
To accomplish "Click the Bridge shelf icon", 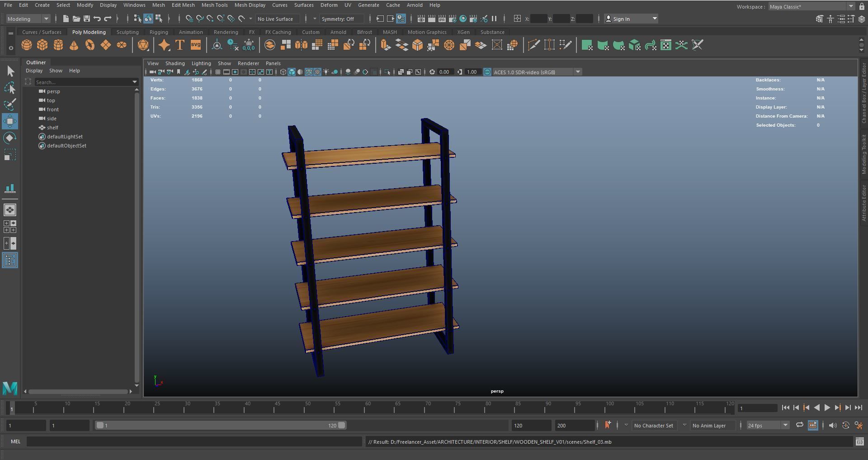I will coord(401,45).
